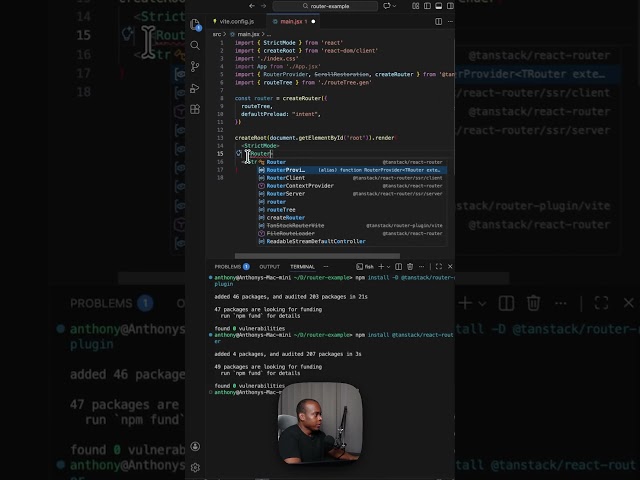Click 'StrictMode' tag on line 14
Image resolution: width=640 pixels, height=480 pixels.
point(260,146)
